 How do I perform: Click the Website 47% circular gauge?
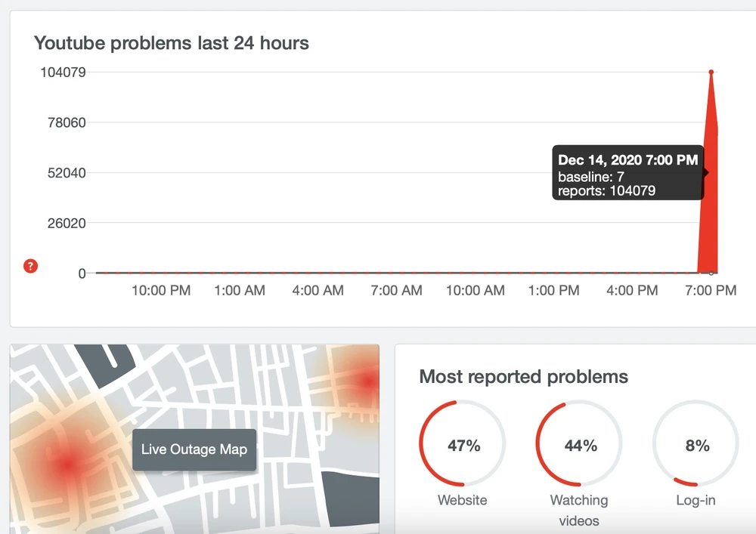462,443
